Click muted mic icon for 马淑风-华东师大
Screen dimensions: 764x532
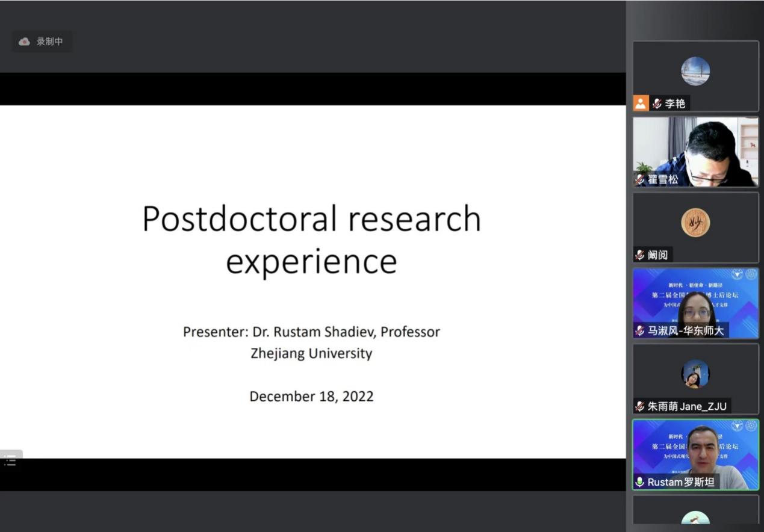[x=640, y=330]
